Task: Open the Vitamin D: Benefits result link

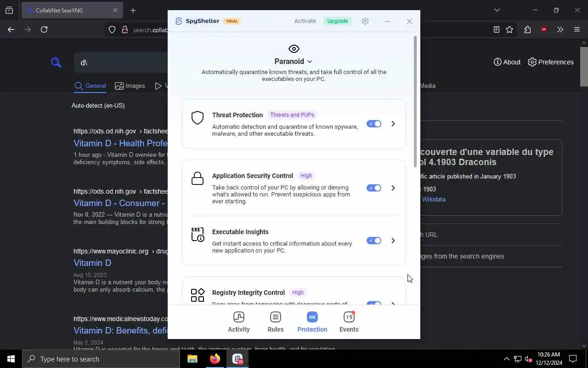Action: coord(120,330)
